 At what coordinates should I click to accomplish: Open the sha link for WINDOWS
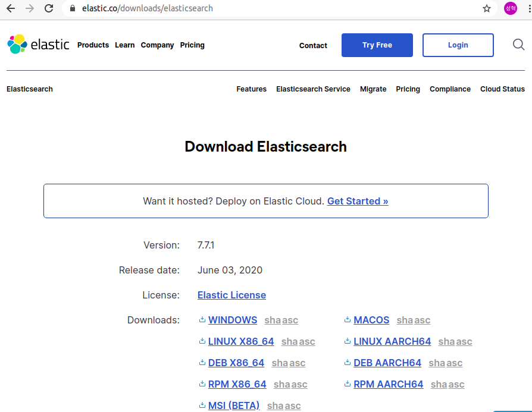coord(273,320)
